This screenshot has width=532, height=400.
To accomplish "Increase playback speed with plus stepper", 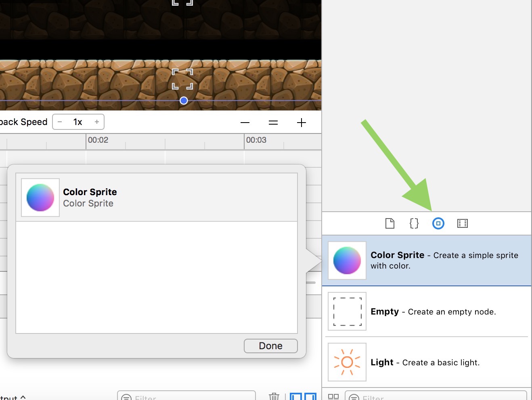I will point(97,122).
